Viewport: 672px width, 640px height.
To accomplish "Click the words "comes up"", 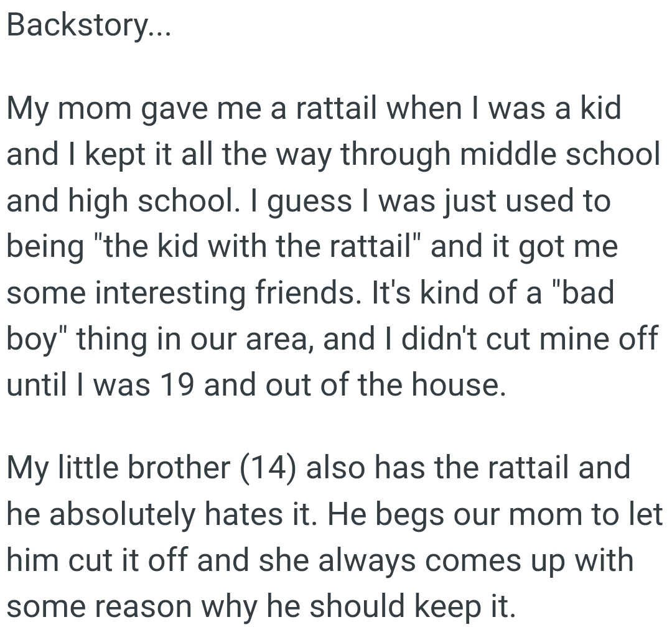I will pos(506,560).
